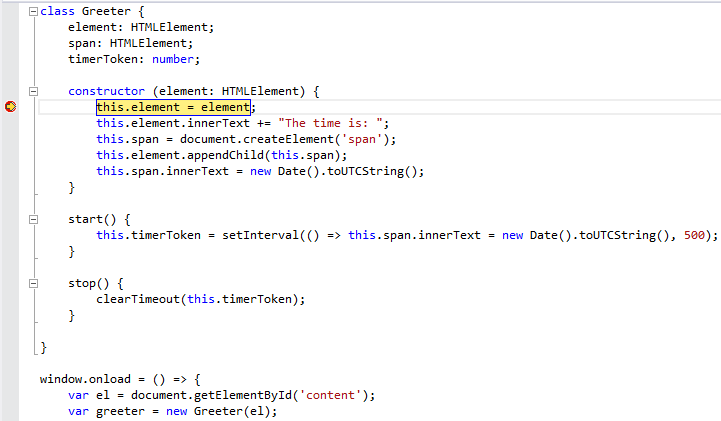Click clearTimeout(this.timerToken) line
Image resolution: width=721 pixels, height=421 pixels.
coord(200,299)
